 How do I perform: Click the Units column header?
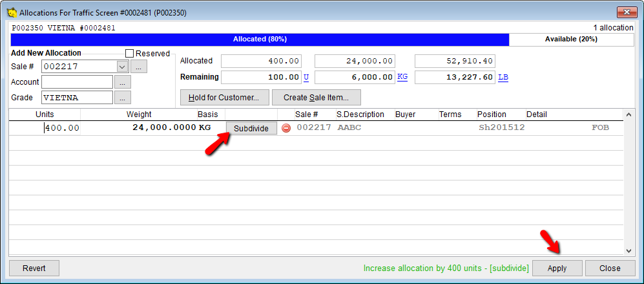click(45, 115)
